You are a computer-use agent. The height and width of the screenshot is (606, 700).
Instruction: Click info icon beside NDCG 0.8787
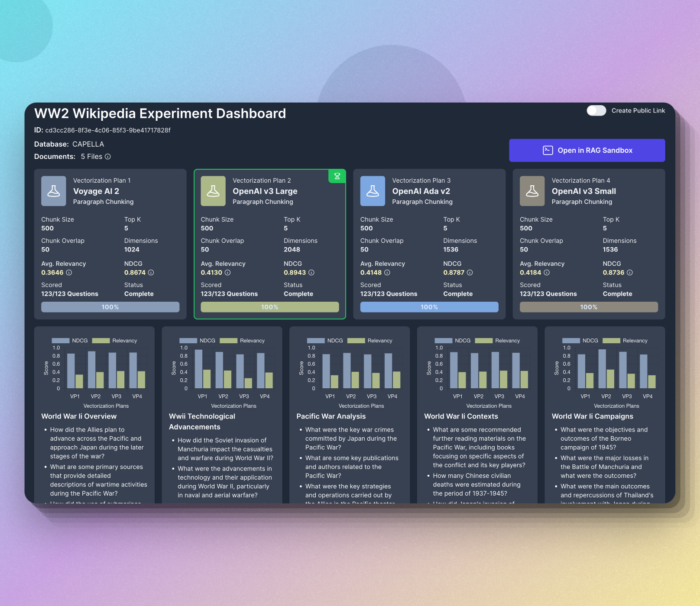(x=470, y=273)
